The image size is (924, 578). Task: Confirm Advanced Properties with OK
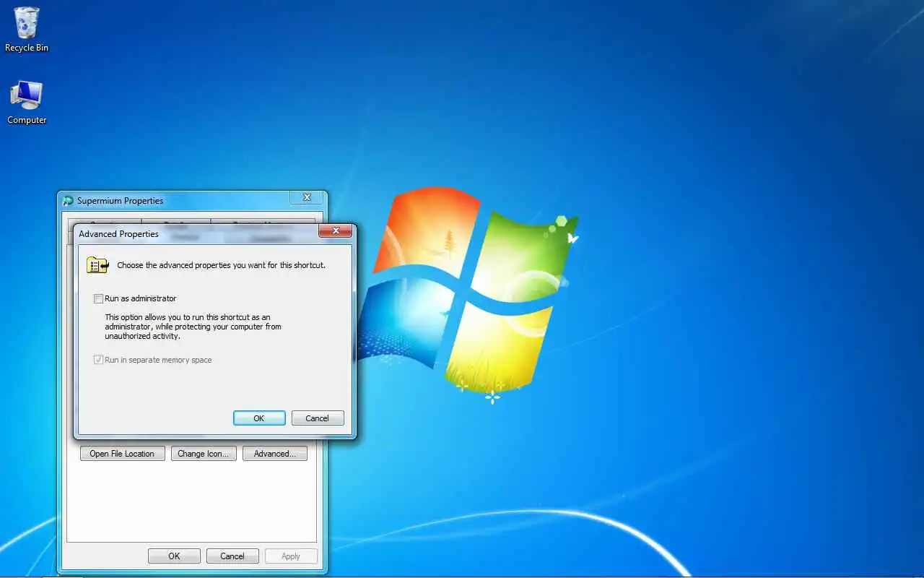[x=259, y=418]
